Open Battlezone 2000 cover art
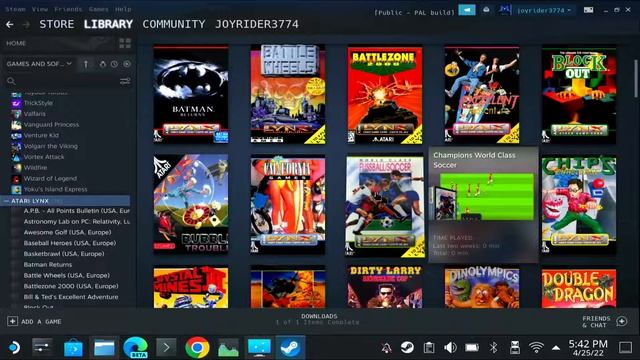640x360 pixels. [385, 94]
